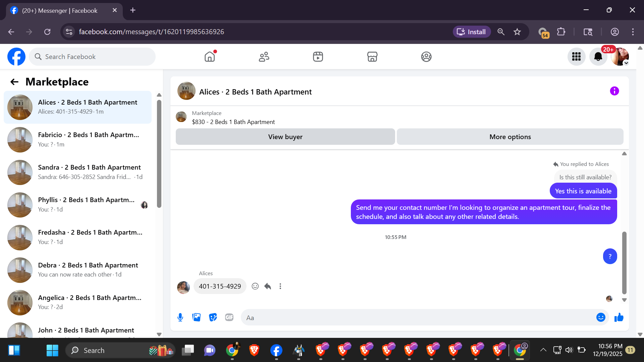
Task: Open the GIF picker
Action: coord(229,317)
